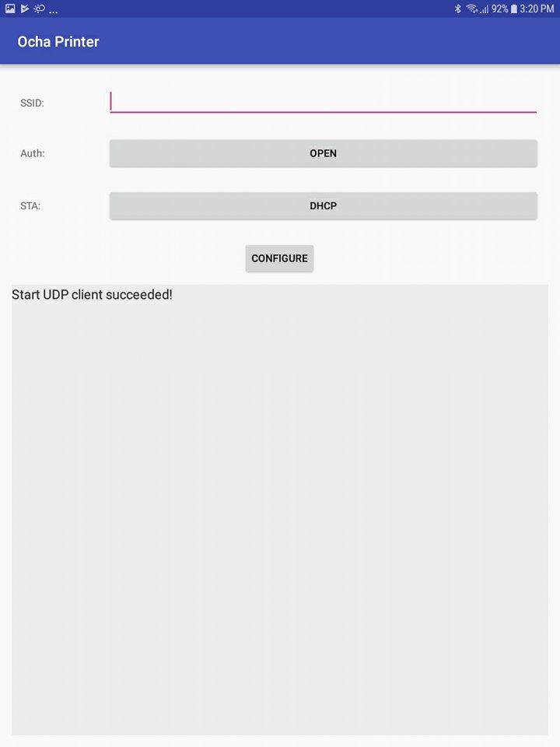Viewport: 560px width, 747px height.
Task: Tap the picture notification icon in status bar
Action: coord(10,9)
